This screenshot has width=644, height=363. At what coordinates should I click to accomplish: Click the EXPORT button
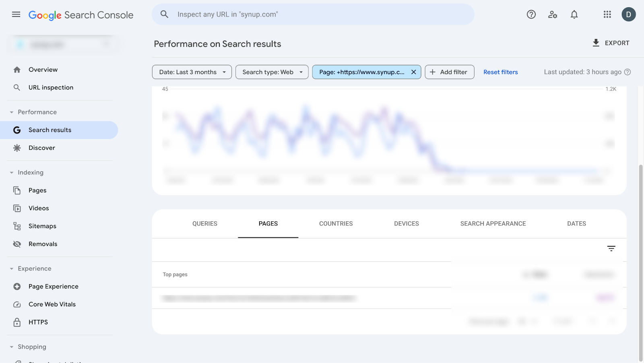(611, 43)
